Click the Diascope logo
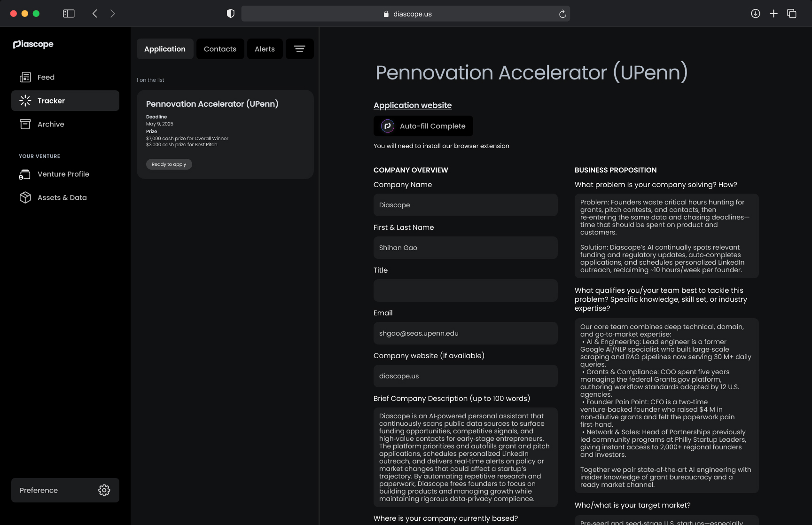The height and width of the screenshot is (525, 812). point(33,44)
